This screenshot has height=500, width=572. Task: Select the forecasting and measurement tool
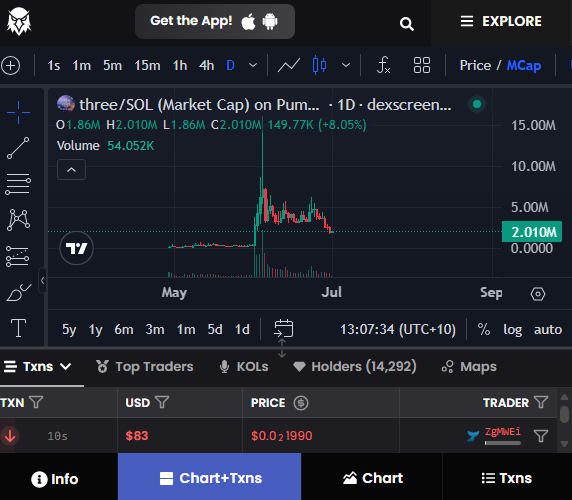tap(18, 256)
